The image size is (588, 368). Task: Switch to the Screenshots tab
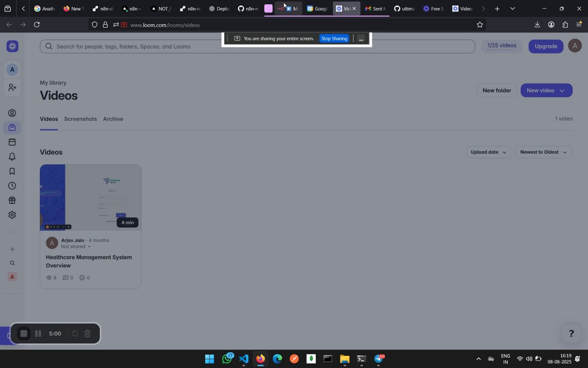[80, 119]
